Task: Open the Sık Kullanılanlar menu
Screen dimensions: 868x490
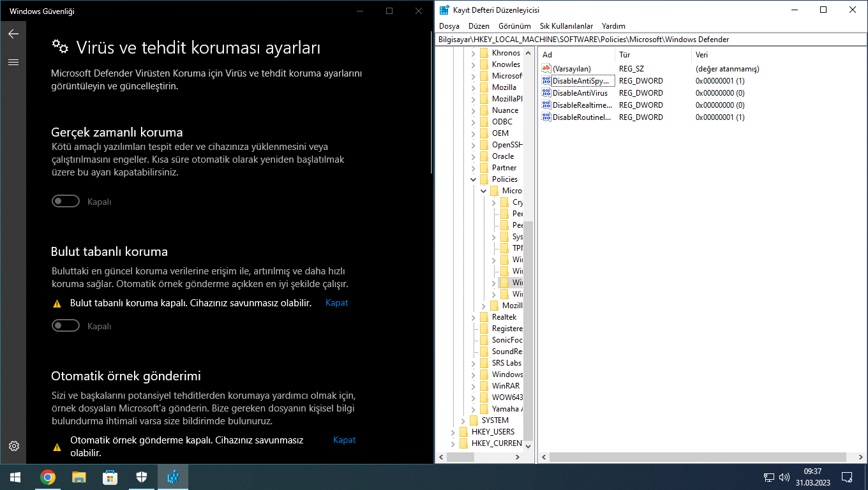Action: pyautogui.click(x=566, y=26)
